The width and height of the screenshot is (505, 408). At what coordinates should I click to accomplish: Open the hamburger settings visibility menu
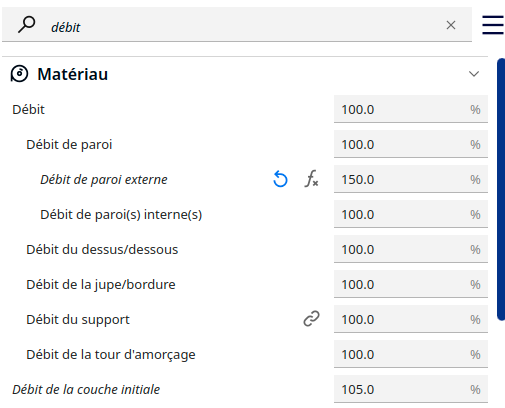pos(493,25)
